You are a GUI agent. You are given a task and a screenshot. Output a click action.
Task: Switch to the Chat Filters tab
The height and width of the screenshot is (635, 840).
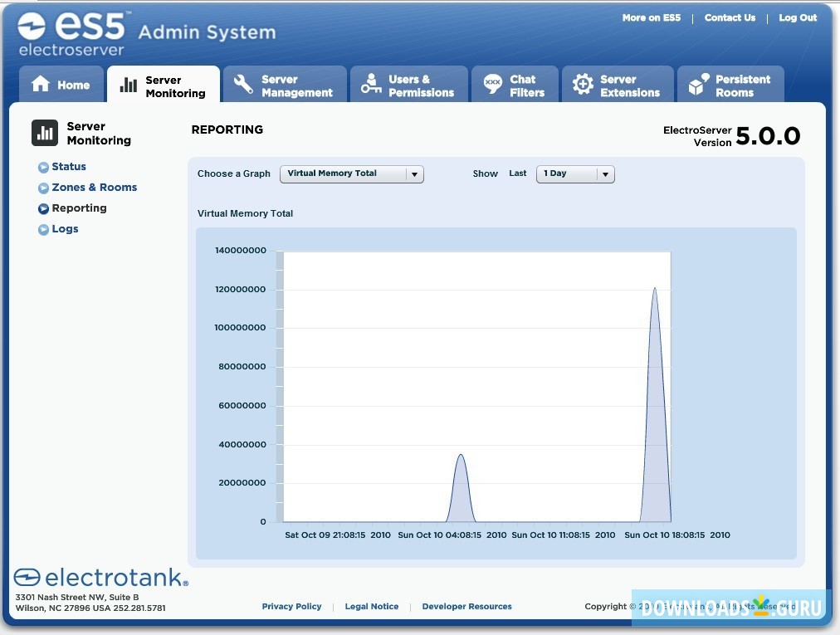526,86
